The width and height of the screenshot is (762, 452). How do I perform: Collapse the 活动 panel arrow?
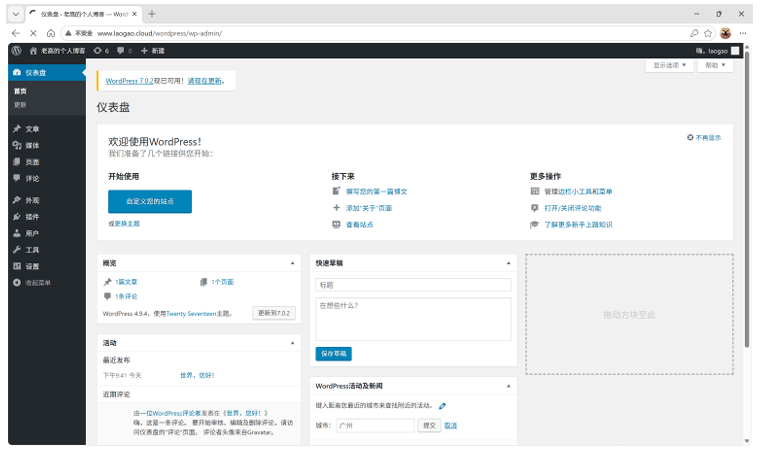(293, 343)
